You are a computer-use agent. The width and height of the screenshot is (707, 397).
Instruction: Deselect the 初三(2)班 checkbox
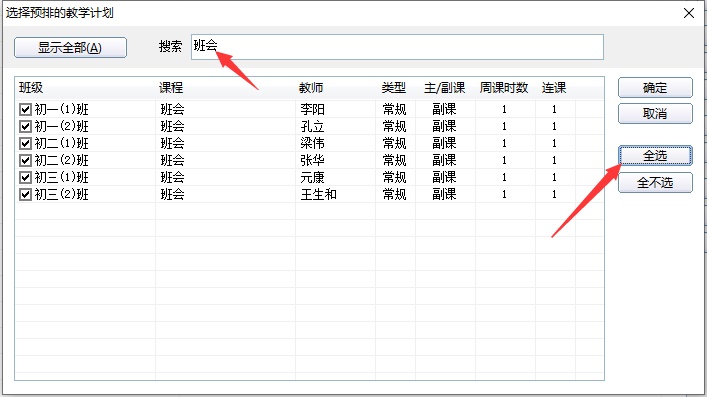coord(25,194)
